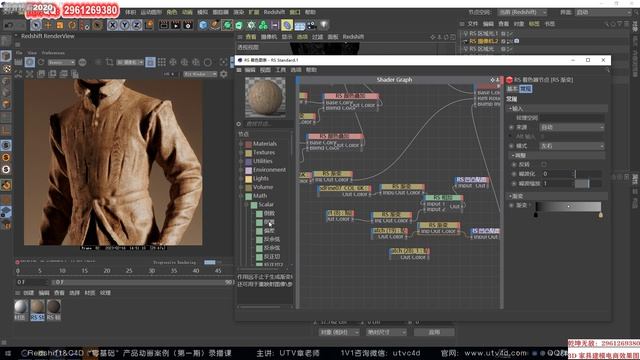Open the mode dropdown in ramp attributes
This screenshot has height=360, width=640.
(x=572, y=146)
